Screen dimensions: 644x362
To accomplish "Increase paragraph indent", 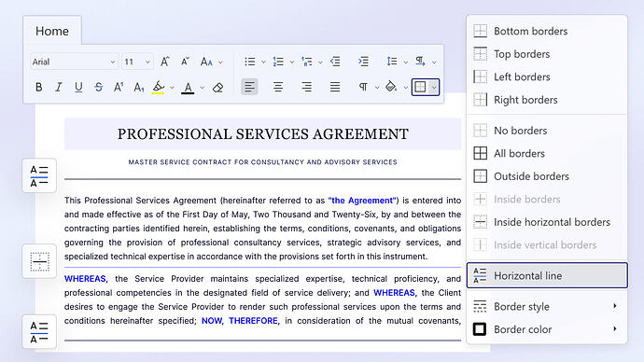I will (363, 62).
